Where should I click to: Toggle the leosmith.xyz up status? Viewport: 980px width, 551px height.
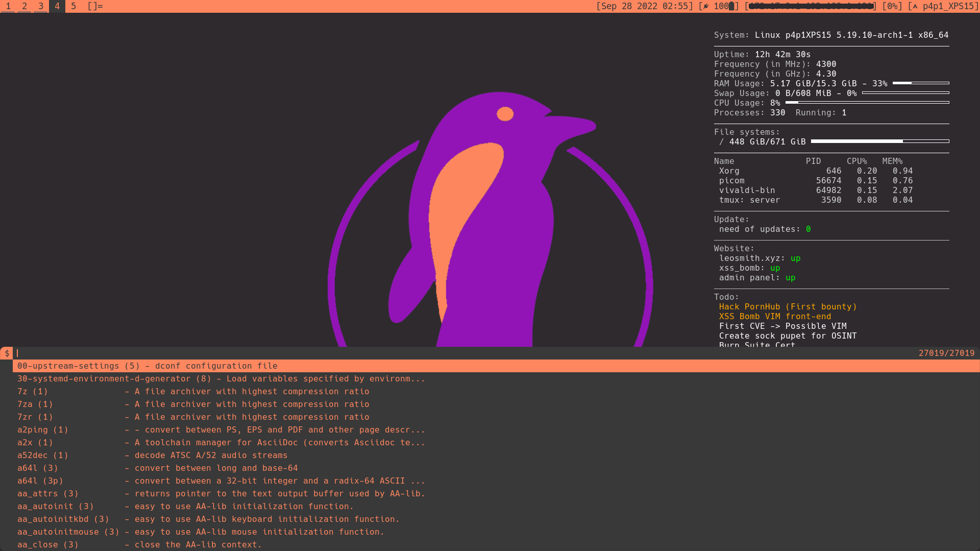pos(795,258)
